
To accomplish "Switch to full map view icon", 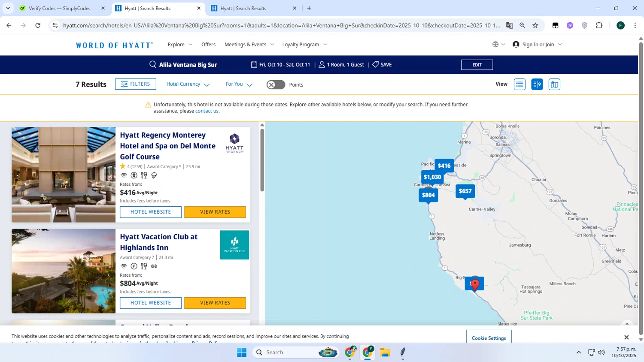I will pyautogui.click(x=554, y=84).
